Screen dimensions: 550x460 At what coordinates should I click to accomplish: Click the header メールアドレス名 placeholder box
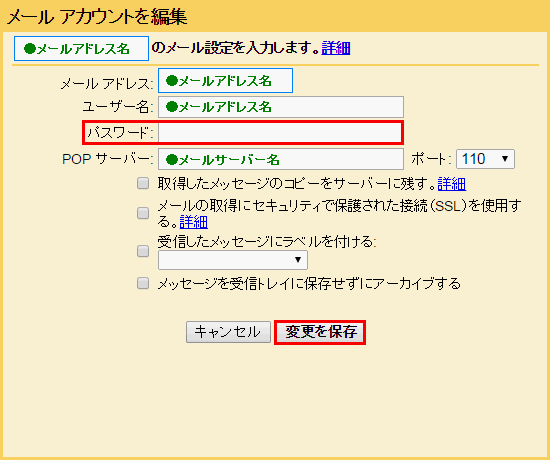point(81,48)
